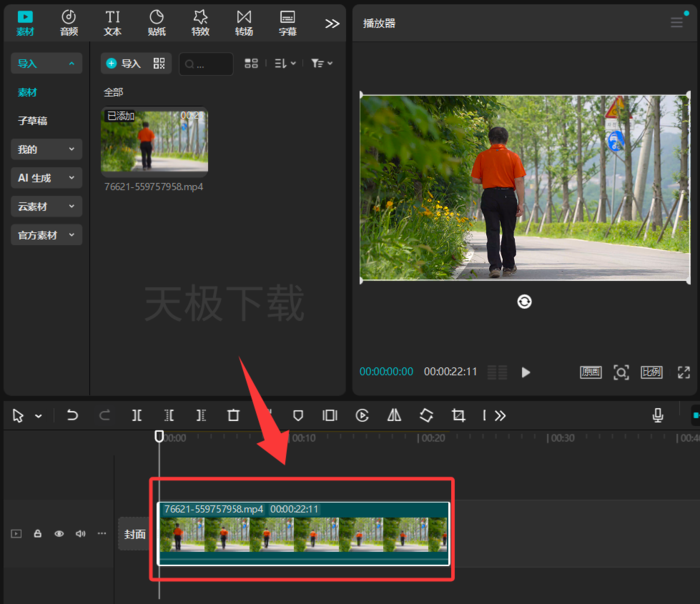Open the 贴纸 stickers tab
The width and height of the screenshot is (700, 604).
tap(156, 23)
